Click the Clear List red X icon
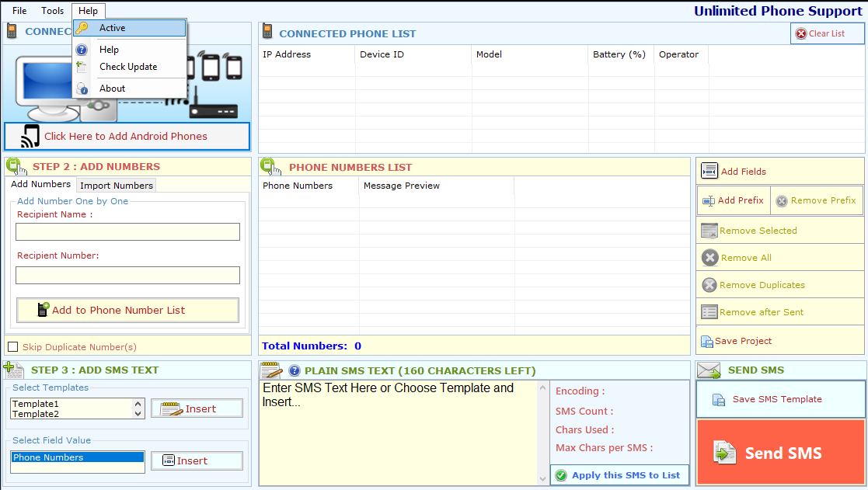This screenshot has width=868, height=490. click(801, 33)
